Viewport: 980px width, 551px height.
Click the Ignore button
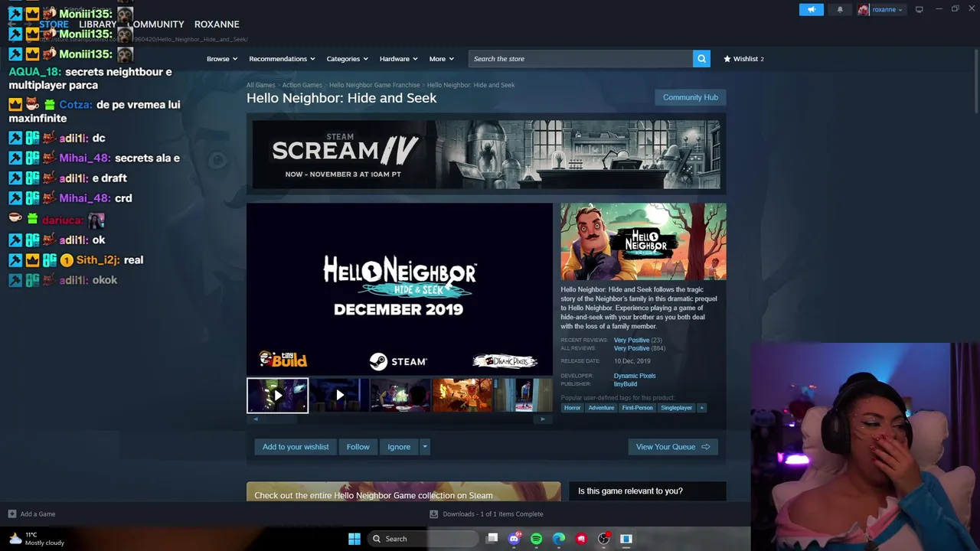pos(399,447)
